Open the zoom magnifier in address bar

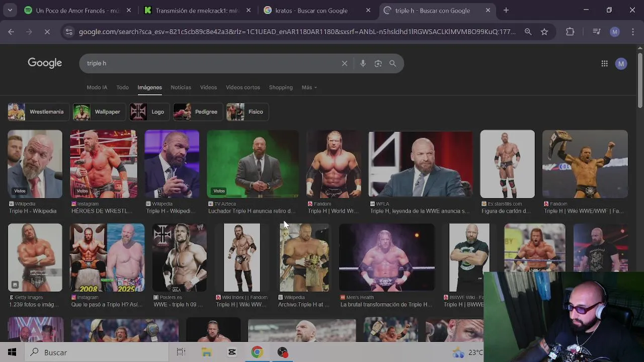(x=528, y=32)
